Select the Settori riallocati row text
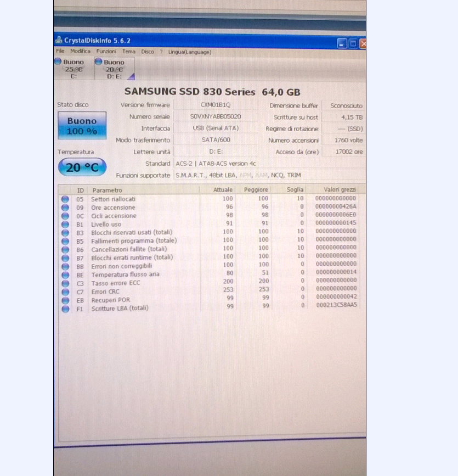 (113, 199)
